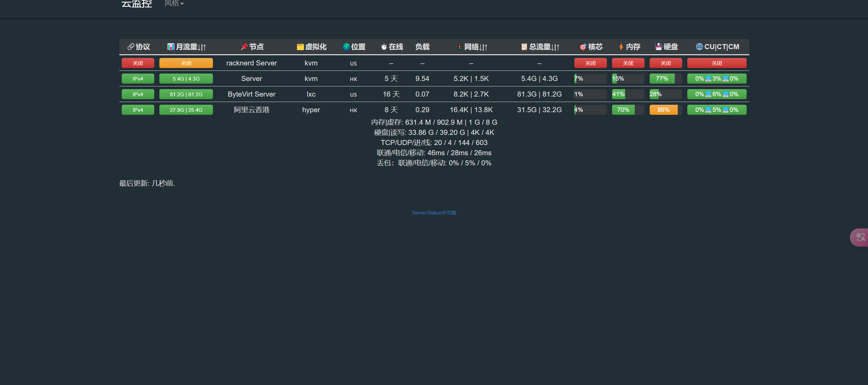Click the 5.4G | 4.3G monthly traffic badge
The height and width of the screenshot is (385, 868).
tap(186, 79)
